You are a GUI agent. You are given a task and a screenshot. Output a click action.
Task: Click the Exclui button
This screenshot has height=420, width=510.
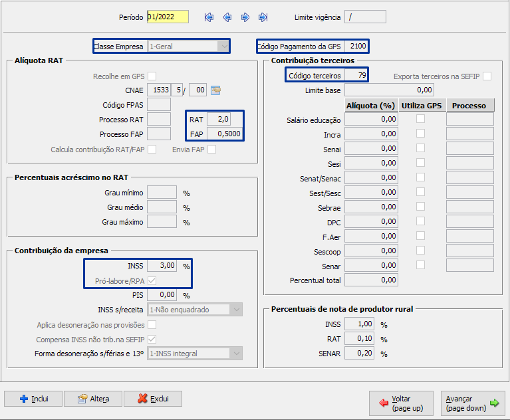(x=152, y=399)
